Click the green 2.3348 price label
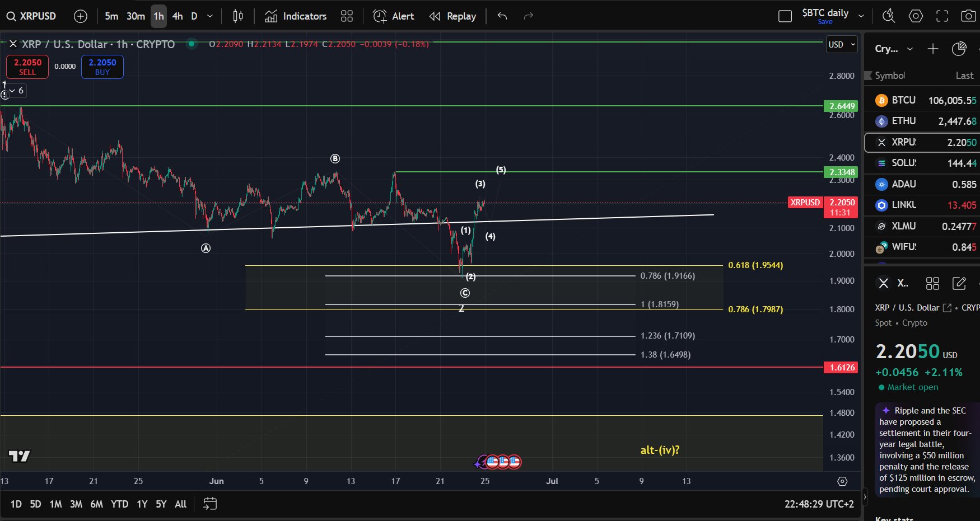Image resolution: width=980 pixels, height=521 pixels. [841, 172]
